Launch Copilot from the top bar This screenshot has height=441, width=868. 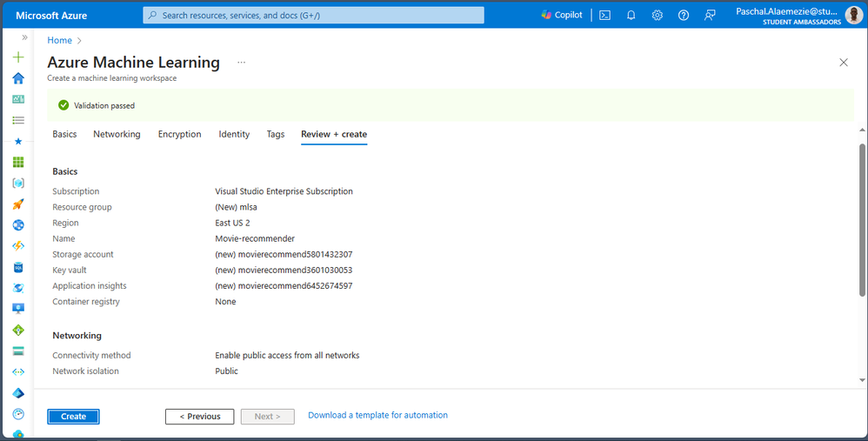tap(562, 15)
